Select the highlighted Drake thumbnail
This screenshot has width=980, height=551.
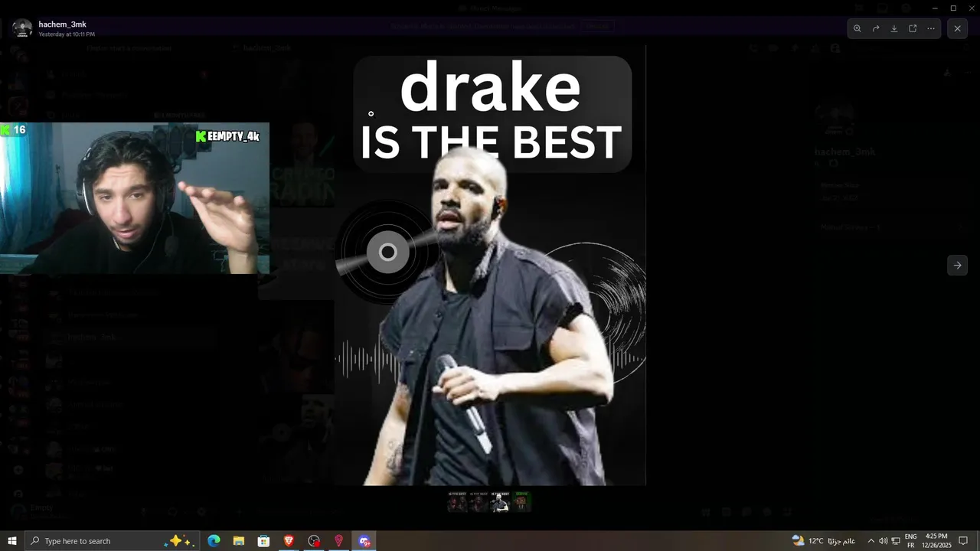[x=500, y=502]
